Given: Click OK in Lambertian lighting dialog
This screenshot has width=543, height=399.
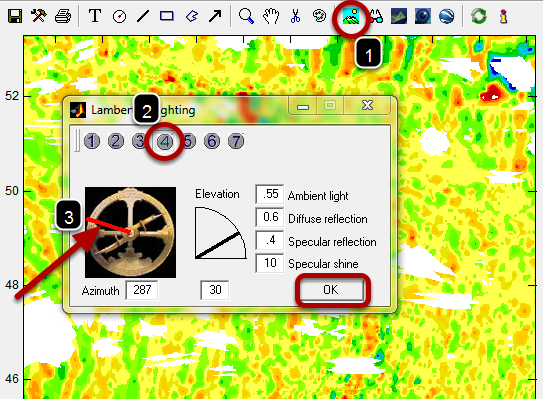Looking at the screenshot, I should pyautogui.click(x=331, y=290).
